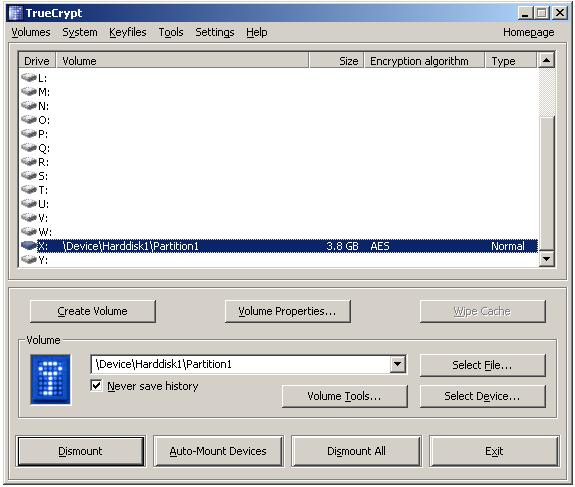Viewport: 575px width, 487px height.
Task: Click the S: drive icon
Action: [x=29, y=175]
